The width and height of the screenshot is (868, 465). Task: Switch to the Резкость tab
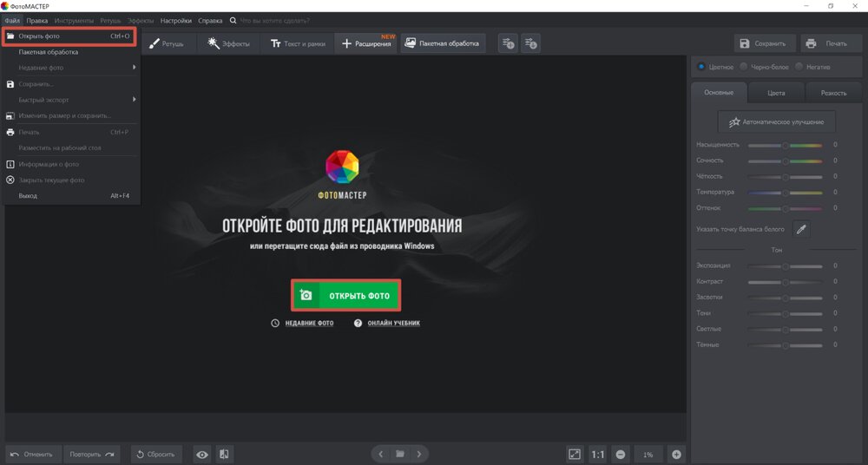[833, 93]
